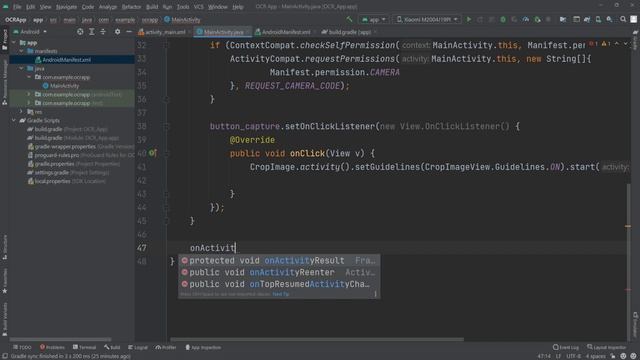This screenshot has width=640, height=360.
Task: Click the yellow warning indicator in editor corner
Action: point(606,44)
